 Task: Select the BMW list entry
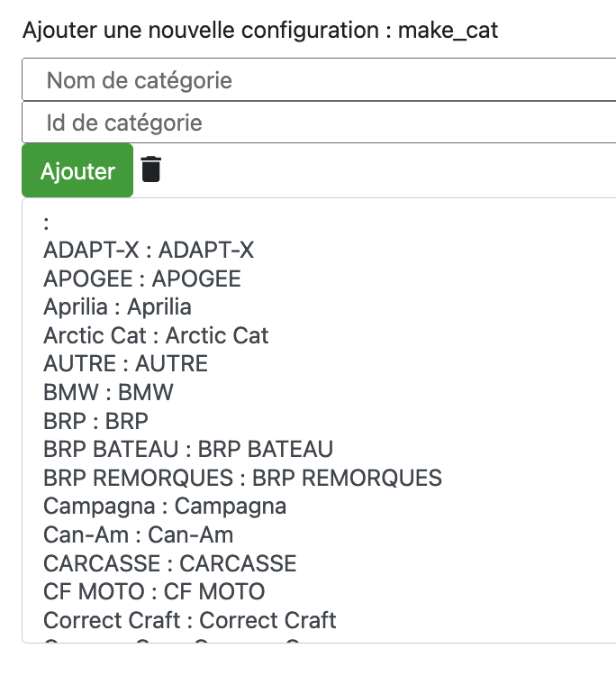click(x=108, y=392)
